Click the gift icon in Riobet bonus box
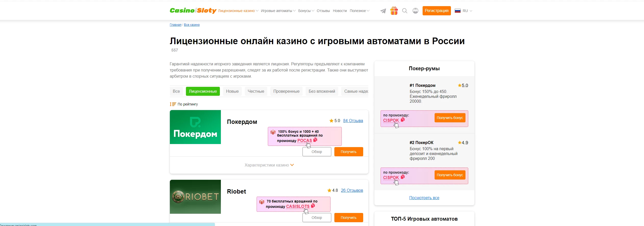Image resolution: width=644 pixels, height=226 pixels. [262, 202]
